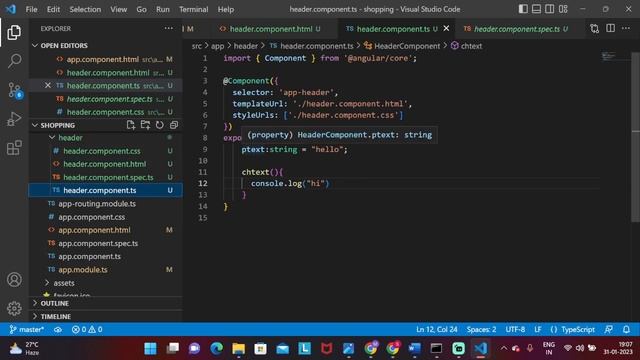This screenshot has width=640, height=360.
Task: Change indentation via Spaces: 2
Action: tap(481, 329)
